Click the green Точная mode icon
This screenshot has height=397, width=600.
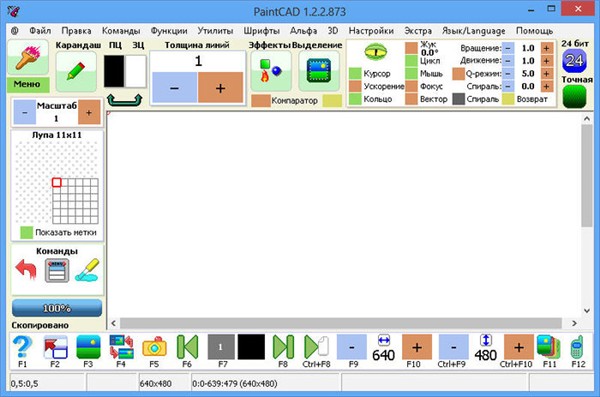point(574,96)
